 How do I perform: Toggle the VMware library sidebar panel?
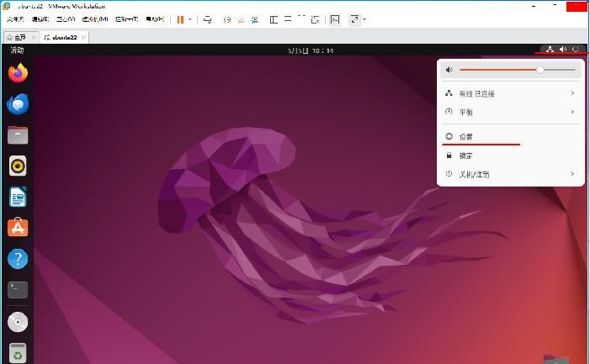tap(274, 19)
